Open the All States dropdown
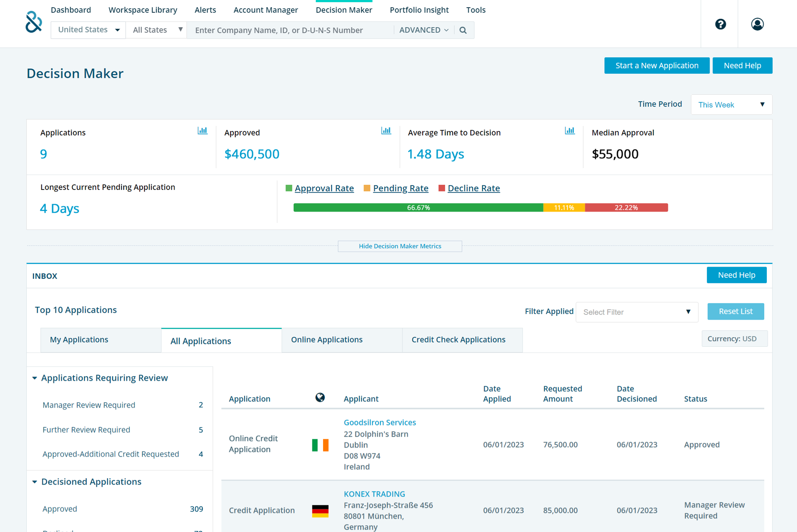Screen dimensions: 797x532 point(156,30)
